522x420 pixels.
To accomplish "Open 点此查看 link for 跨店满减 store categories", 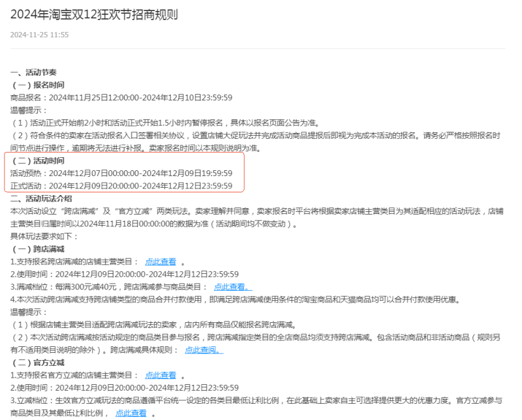I will click(161, 262).
